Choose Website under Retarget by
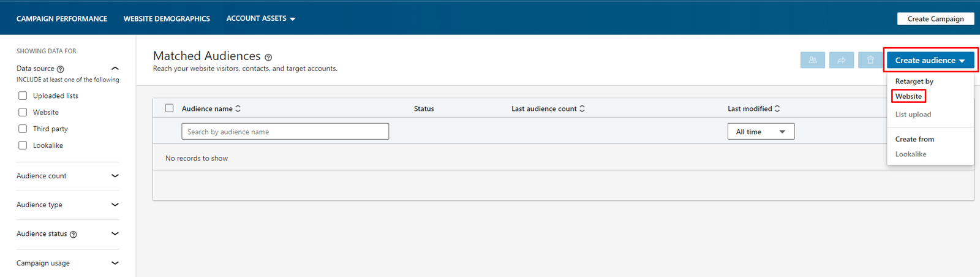This screenshot has width=980, height=277. 908,96
